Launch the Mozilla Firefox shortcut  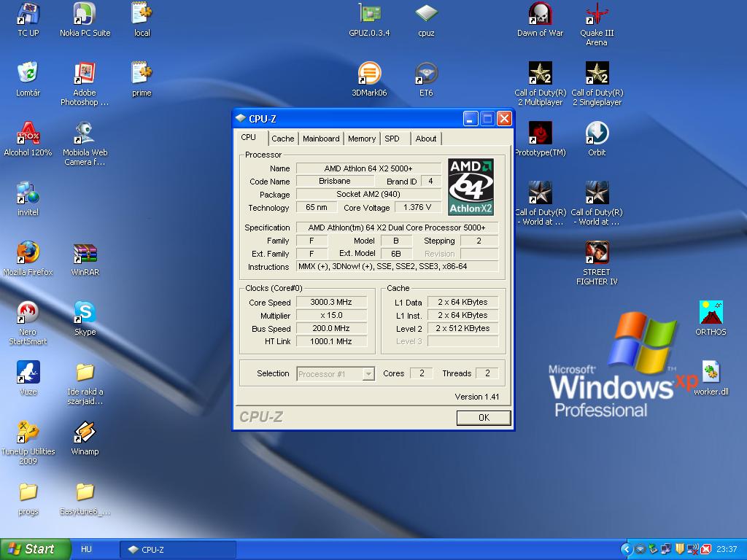28,259
